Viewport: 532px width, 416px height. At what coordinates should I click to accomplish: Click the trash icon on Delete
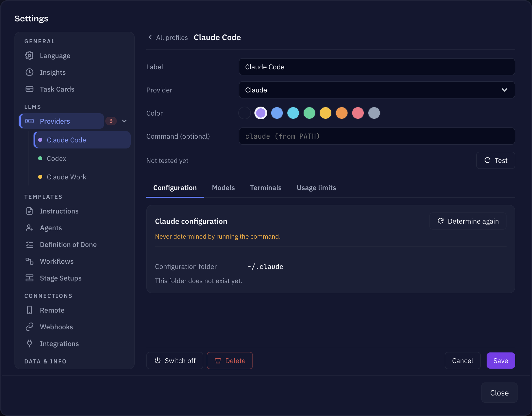pyautogui.click(x=218, y=361)
